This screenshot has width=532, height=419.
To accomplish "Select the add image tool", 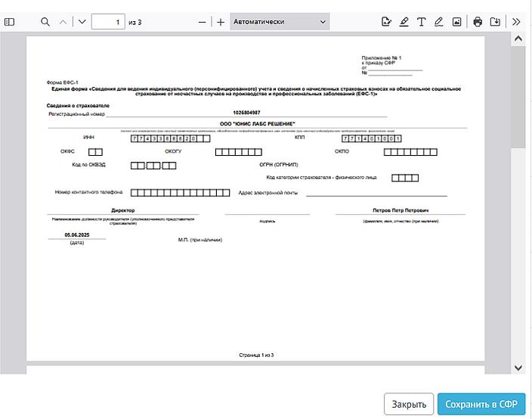I will (456, 22).
